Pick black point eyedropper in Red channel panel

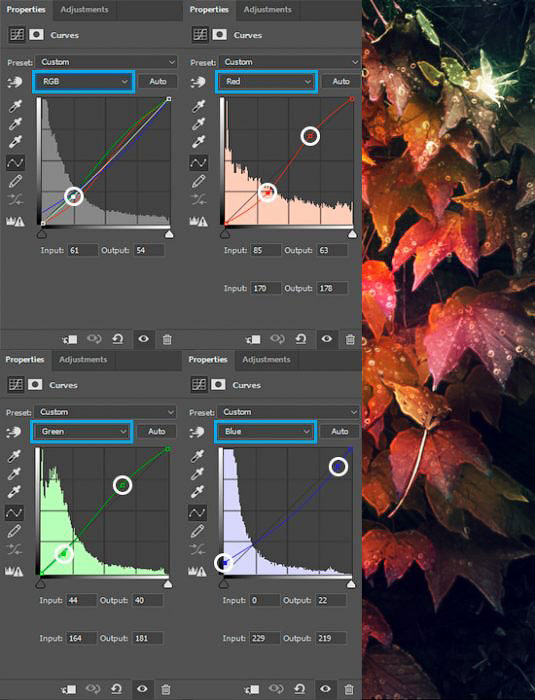click(x=198, y=106)
